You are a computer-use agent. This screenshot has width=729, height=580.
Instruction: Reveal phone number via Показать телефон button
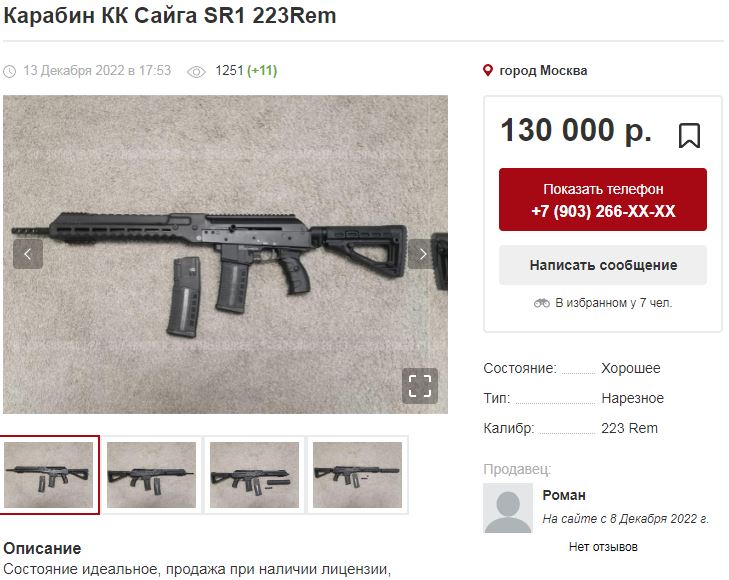603,199
